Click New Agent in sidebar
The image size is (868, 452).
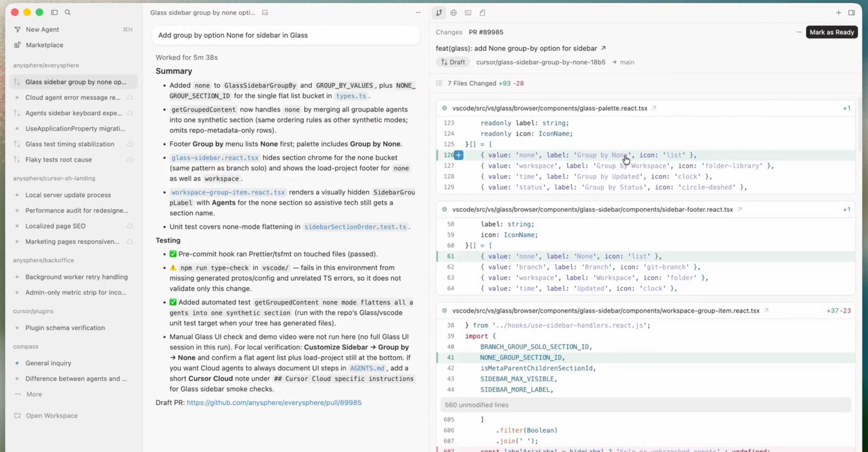pyautogui.click(x=42, y=30)
